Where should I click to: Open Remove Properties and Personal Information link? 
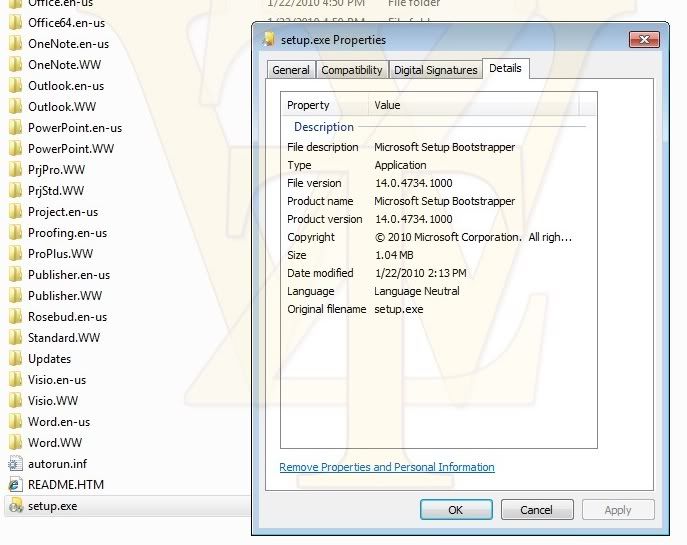click(x=387, y=467)
